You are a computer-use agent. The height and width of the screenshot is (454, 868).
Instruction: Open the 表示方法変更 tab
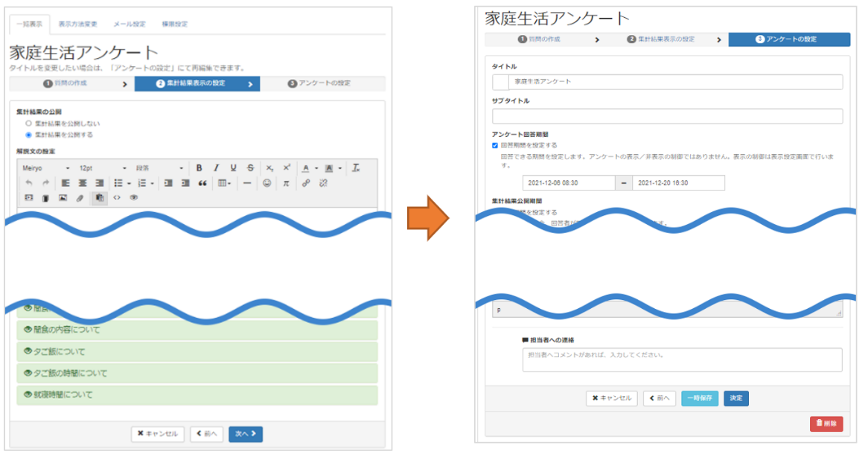click(77, 24)
